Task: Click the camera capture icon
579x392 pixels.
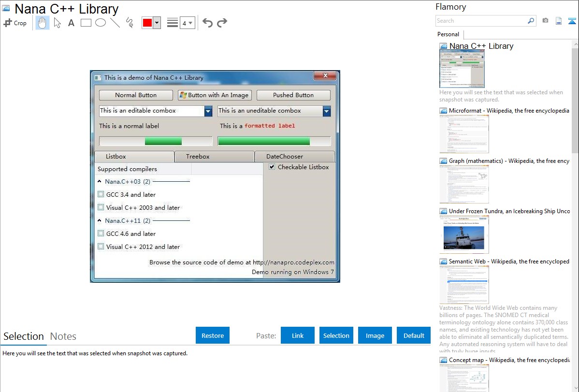Action: (x=545, y=21)
